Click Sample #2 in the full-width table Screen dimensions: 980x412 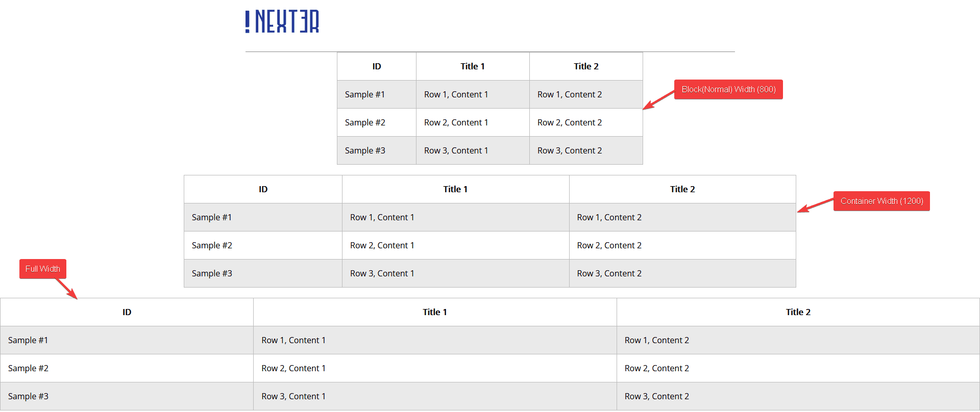127,368
